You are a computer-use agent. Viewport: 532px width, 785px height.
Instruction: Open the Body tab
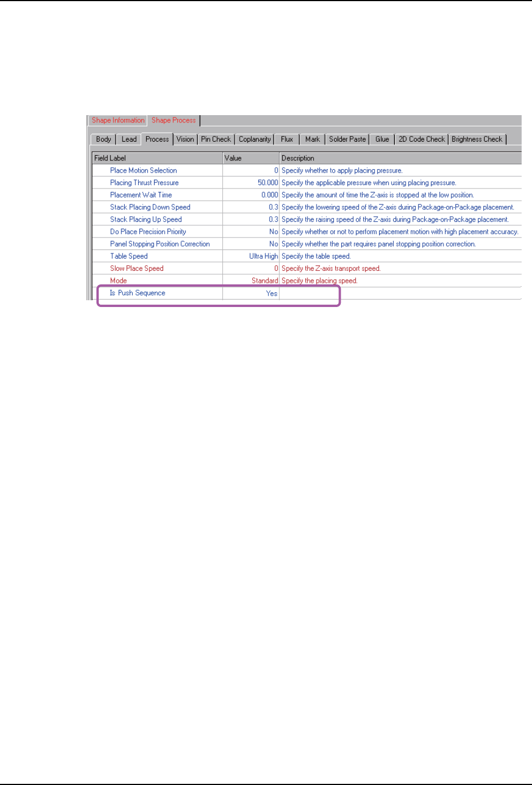pyautogui.click(x=103, y=139)
